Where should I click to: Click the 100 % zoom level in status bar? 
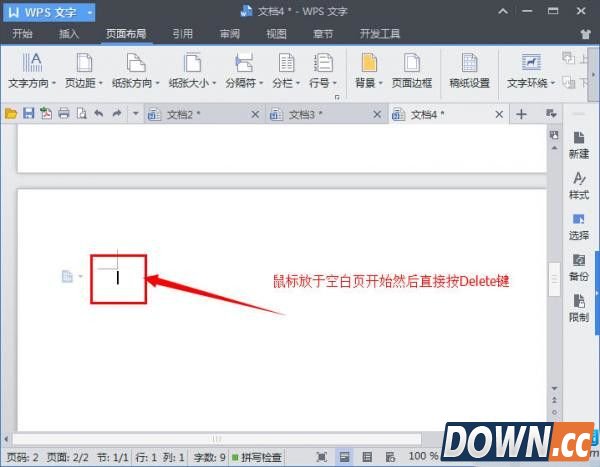coord(423,456)
